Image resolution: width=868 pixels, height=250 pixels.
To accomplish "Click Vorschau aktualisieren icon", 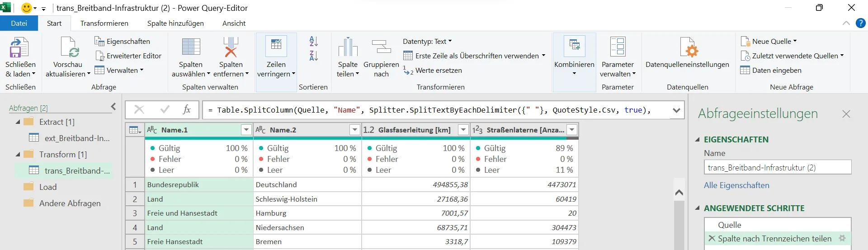I will click(69, 47).
